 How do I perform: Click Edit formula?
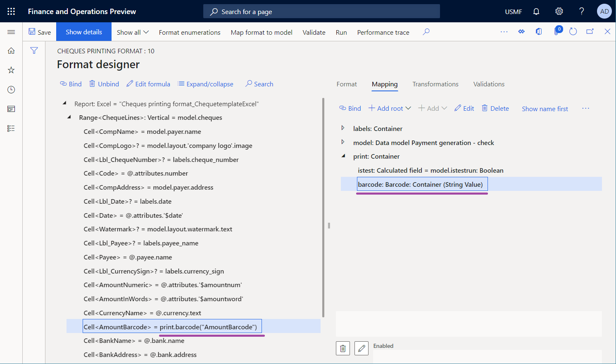[148, 84]
